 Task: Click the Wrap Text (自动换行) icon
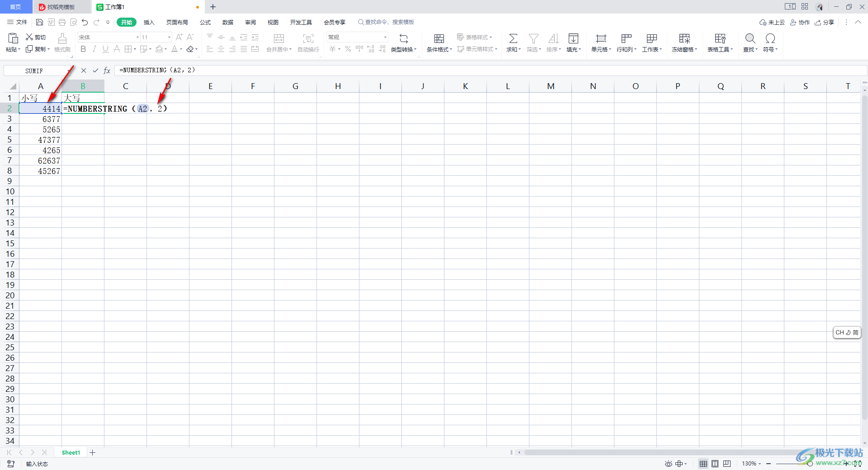[x=308, y=38]
